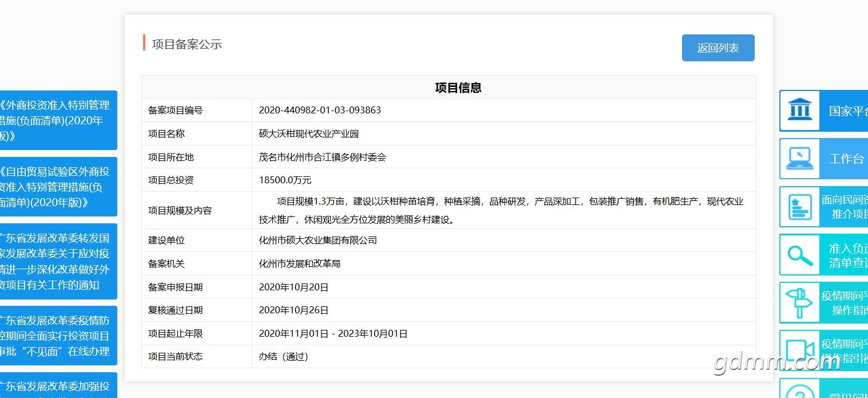Screen dimensions: 868x398
Task: Select the location 茂名市化州市合江镇多例村委会
Action: click(x=323, y=157)
